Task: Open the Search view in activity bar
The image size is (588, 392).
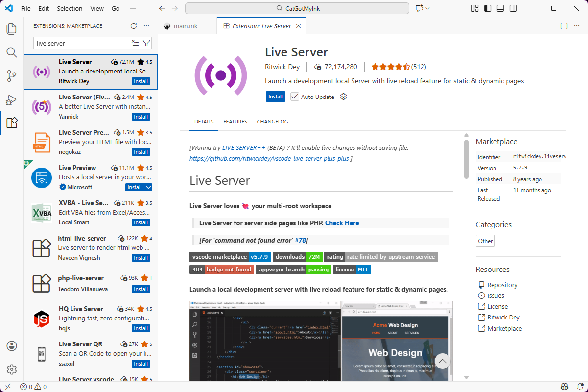Action: [x=12, y=52]
